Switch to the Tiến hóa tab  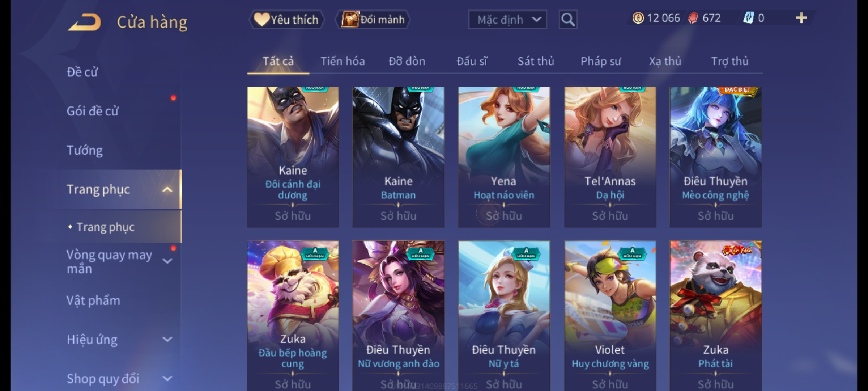[x=342, y=61]
